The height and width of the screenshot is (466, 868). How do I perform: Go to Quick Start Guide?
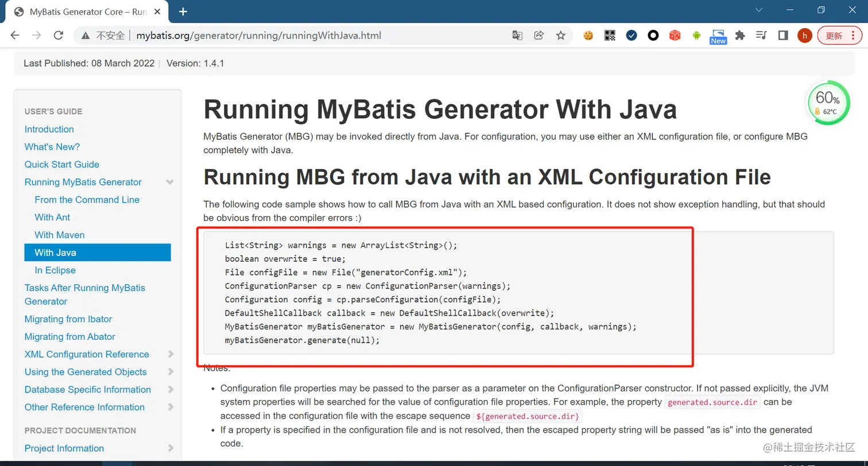(62, 164)
